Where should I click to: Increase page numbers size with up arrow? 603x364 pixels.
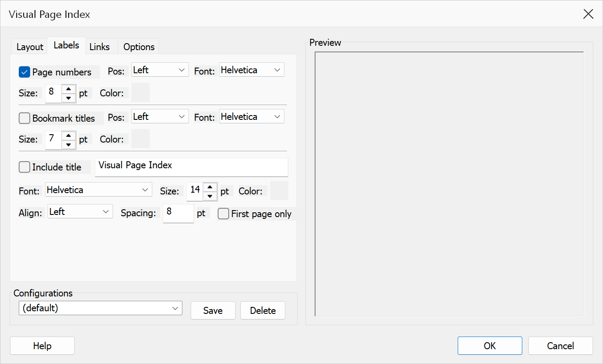69,88
